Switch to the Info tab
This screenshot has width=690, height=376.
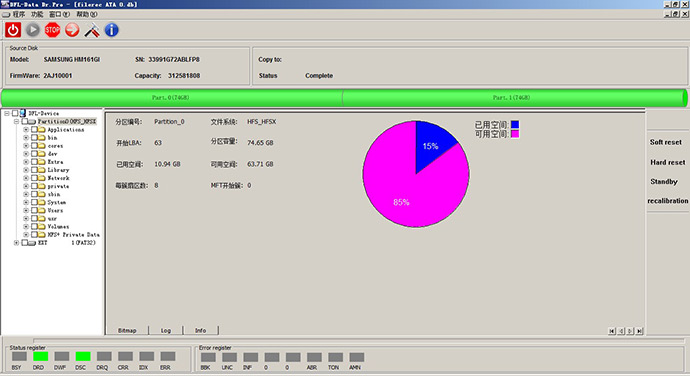pyautogui.click(x=201, y=330)
